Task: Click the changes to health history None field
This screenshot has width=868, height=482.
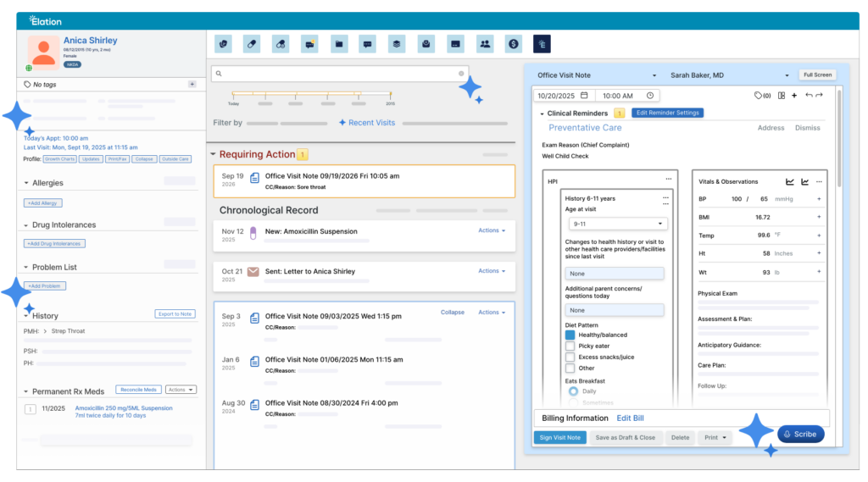Action: tap(615, 274)
